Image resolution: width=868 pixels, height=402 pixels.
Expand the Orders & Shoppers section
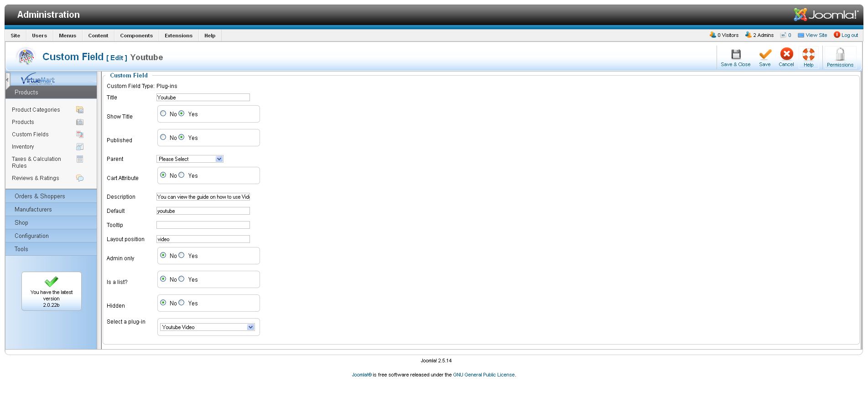(51, 196)
